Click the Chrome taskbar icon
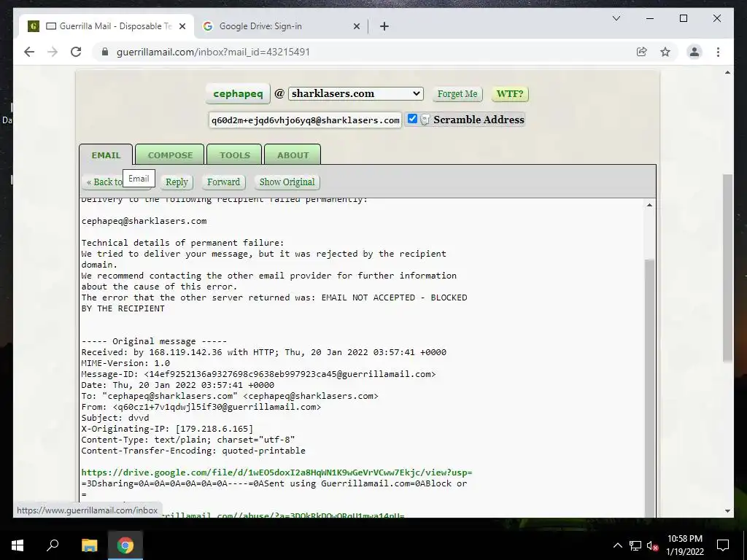747x560 pixels. [125, 545]
